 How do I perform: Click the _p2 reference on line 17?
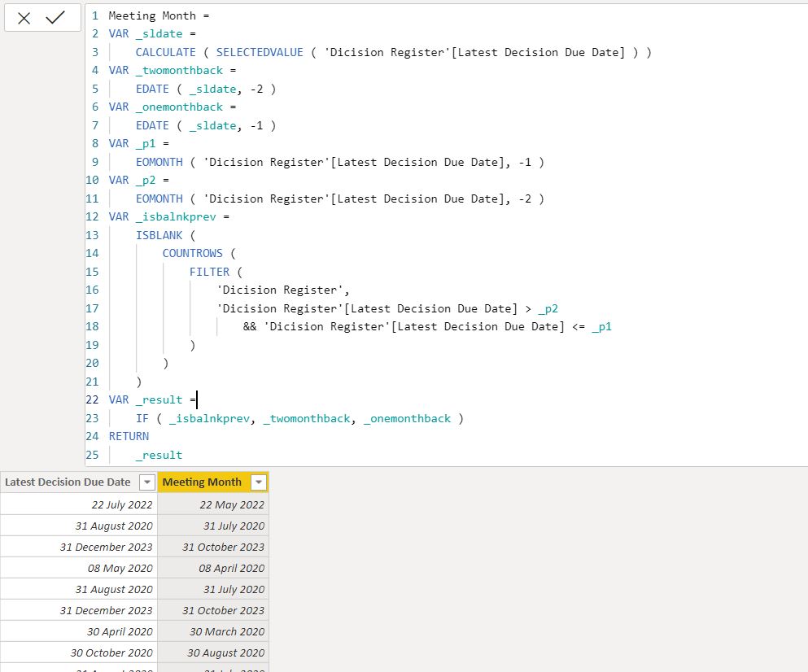[548, 308]
